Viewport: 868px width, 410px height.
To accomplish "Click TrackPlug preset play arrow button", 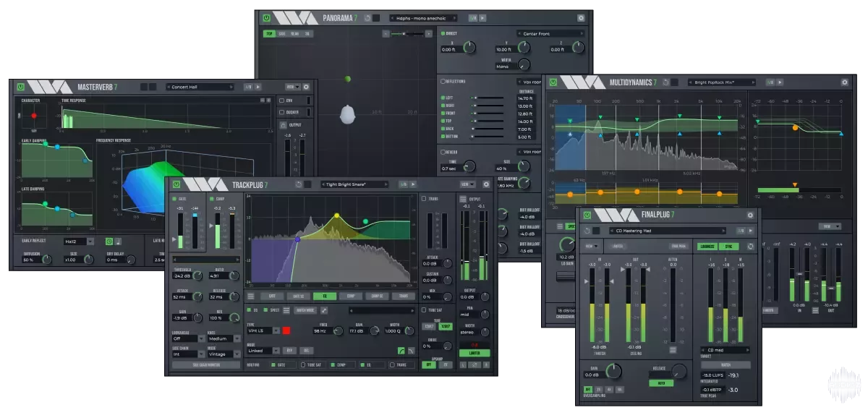I will coord(414,184).
